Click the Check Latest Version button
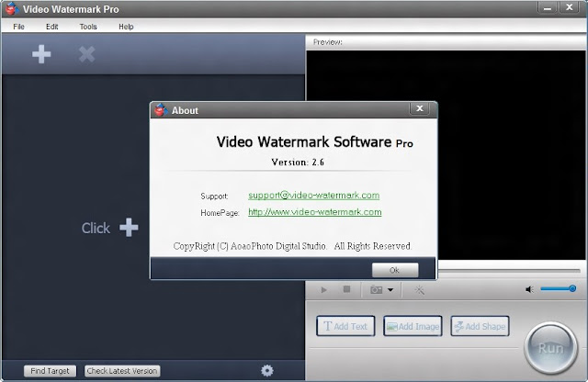 (x=122, y=371)
